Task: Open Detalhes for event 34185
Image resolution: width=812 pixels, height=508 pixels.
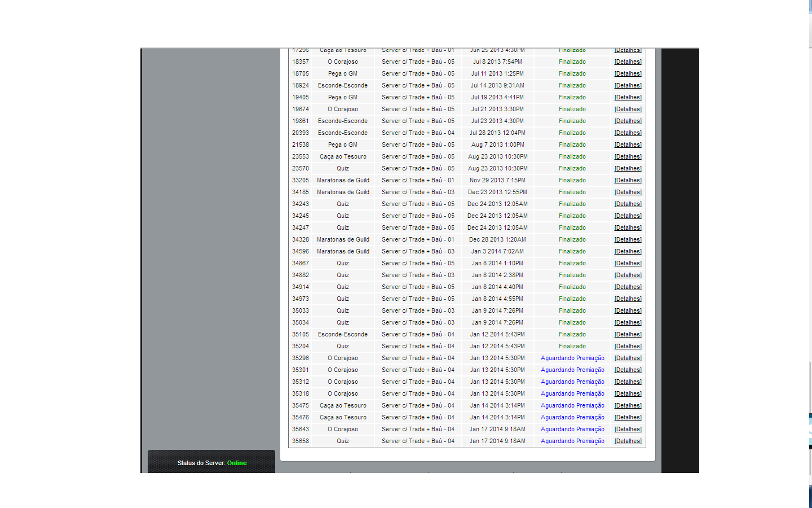Action: pyautogui.click(x=628, y=192)
